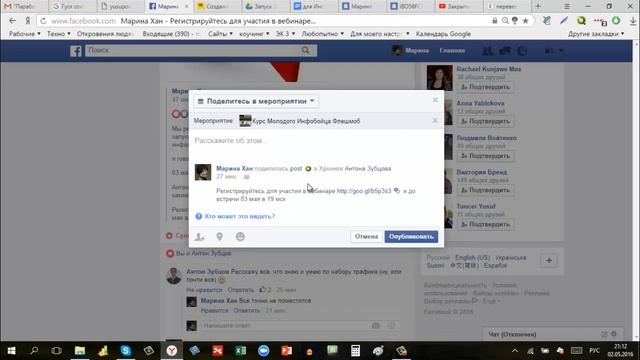Open File Explorer from taskbar
The image size is (640, 360).
point(80,351)
